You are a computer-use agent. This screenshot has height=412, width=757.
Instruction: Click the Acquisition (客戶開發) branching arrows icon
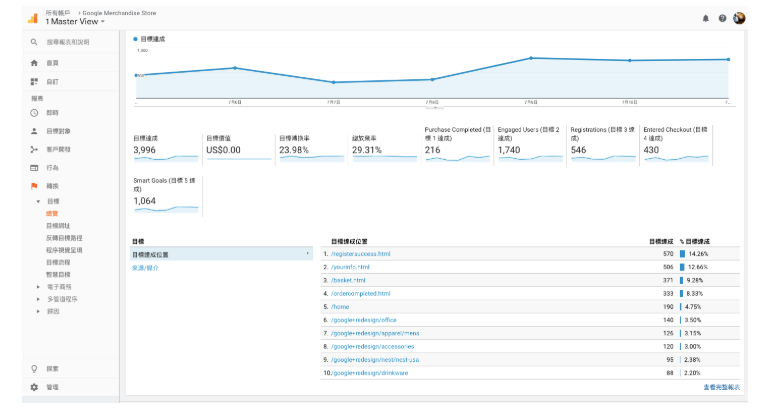click(x=34, y=149)
